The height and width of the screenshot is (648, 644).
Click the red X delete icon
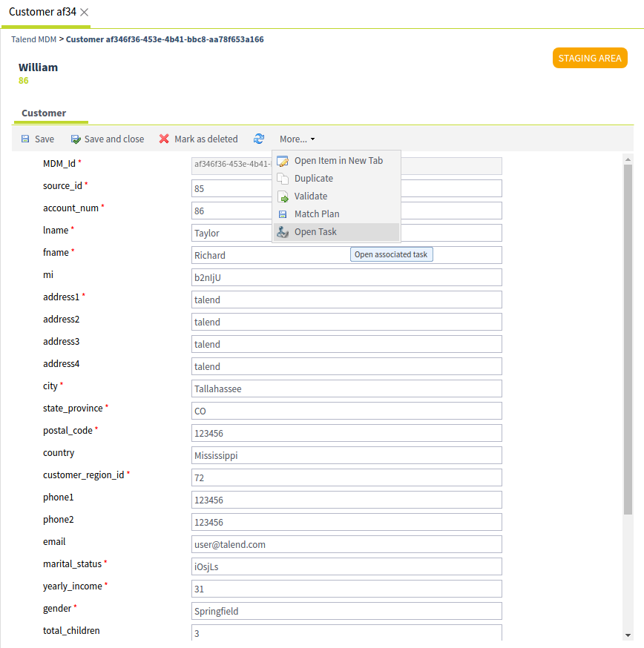coord(164,139)
